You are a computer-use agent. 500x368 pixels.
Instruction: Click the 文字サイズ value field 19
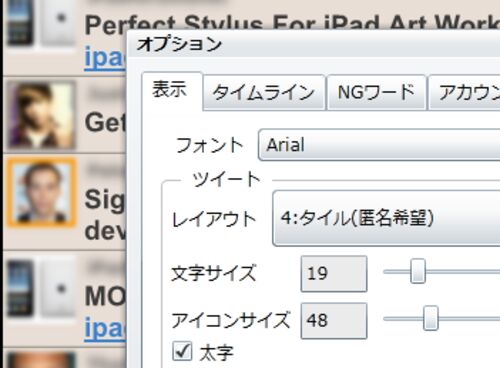[334, 274]
